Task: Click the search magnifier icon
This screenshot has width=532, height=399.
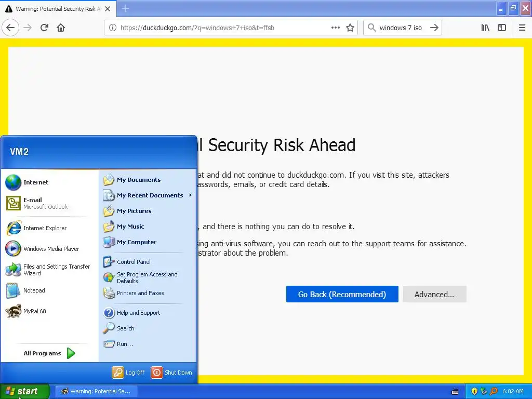Action: coord(372,28)
